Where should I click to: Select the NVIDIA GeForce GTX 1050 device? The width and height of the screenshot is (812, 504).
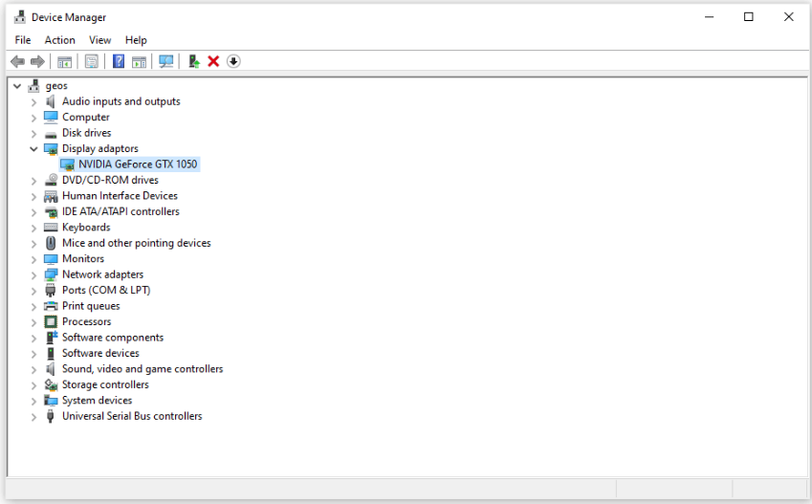[x=138, y=164]
